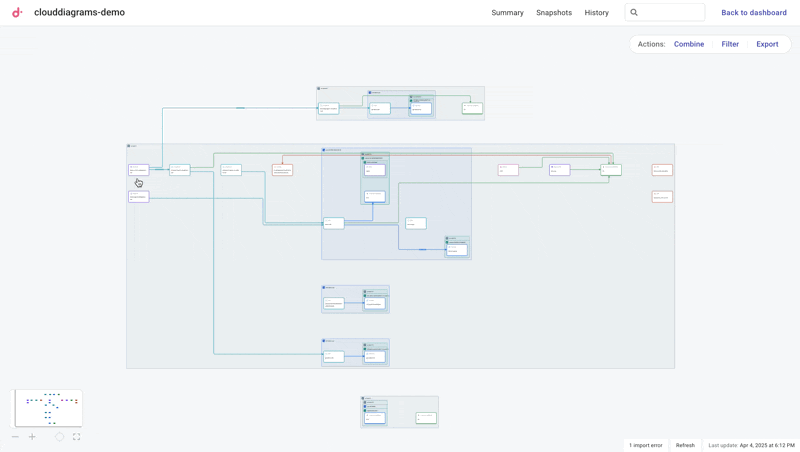The width and height of the screenshot is (800, 452).
Task: Open the Summary tab
Action: pos(507,13)
